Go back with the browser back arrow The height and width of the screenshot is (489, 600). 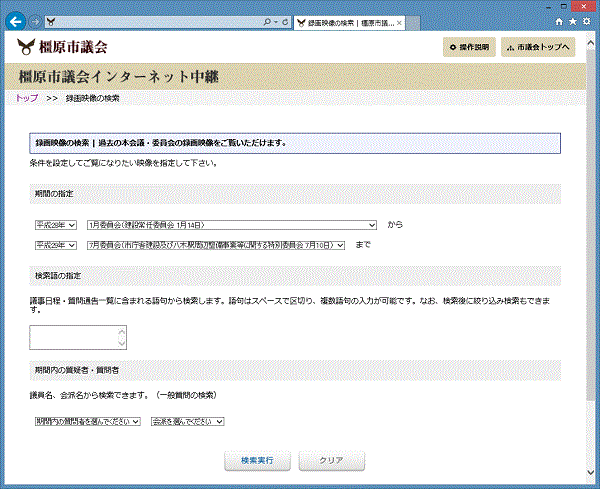pos(15,22)
